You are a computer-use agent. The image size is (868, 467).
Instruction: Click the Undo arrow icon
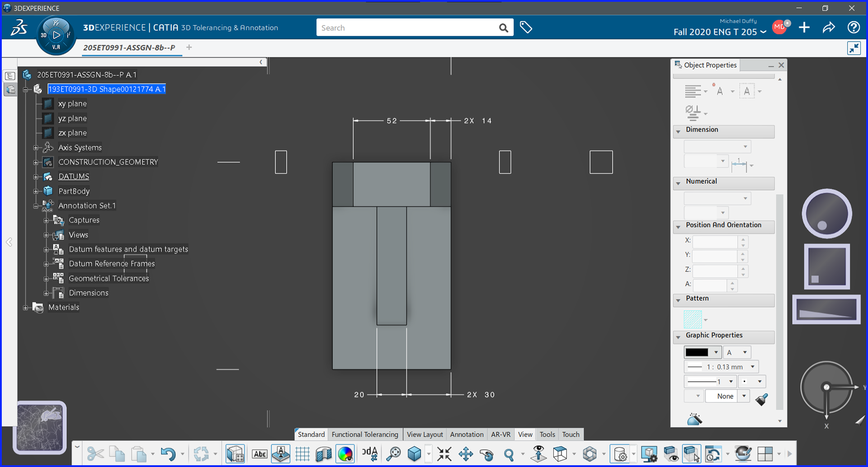pyautogui.click(x=168, y=453)
